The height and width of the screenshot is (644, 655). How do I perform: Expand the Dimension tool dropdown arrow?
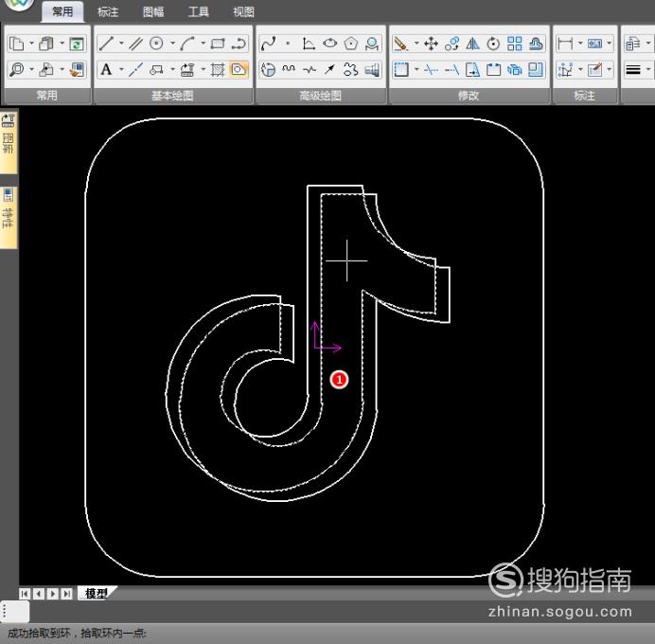580,43
